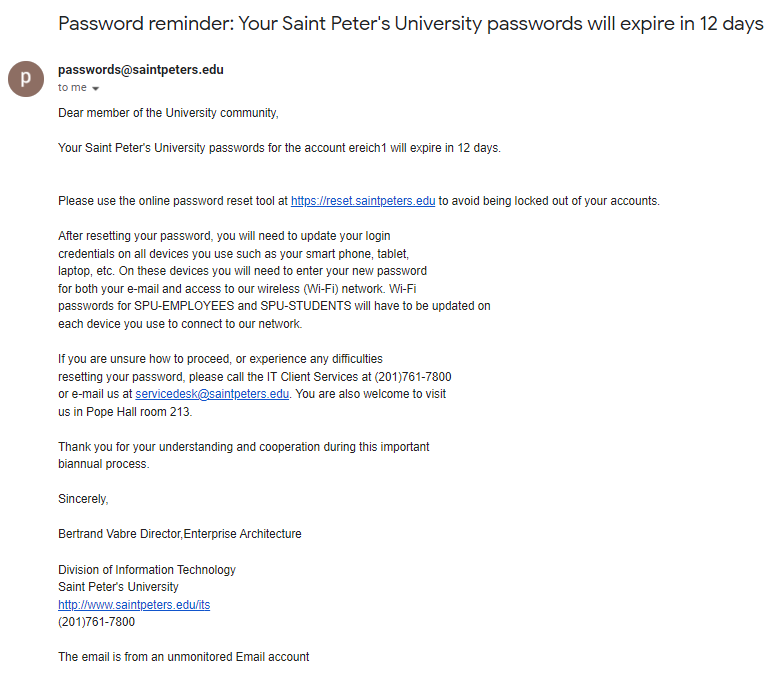Click the "Division of Information Technology" line
This screenshot has width=770, height=679.
click(x=147, y=570)
